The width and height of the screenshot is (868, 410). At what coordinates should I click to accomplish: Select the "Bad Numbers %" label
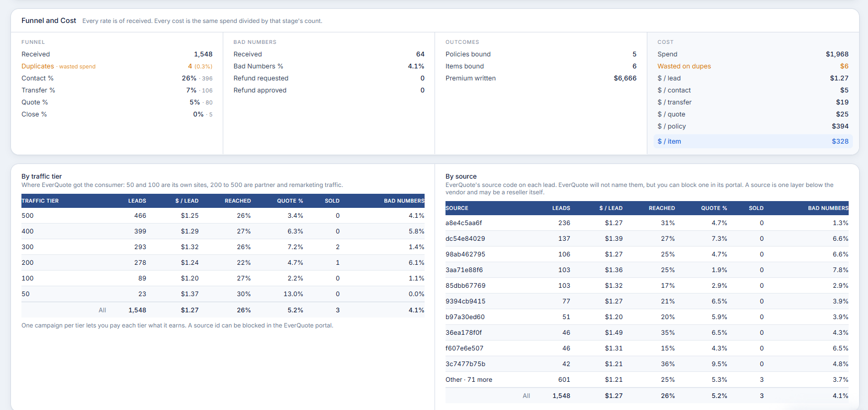pos(258,66)
